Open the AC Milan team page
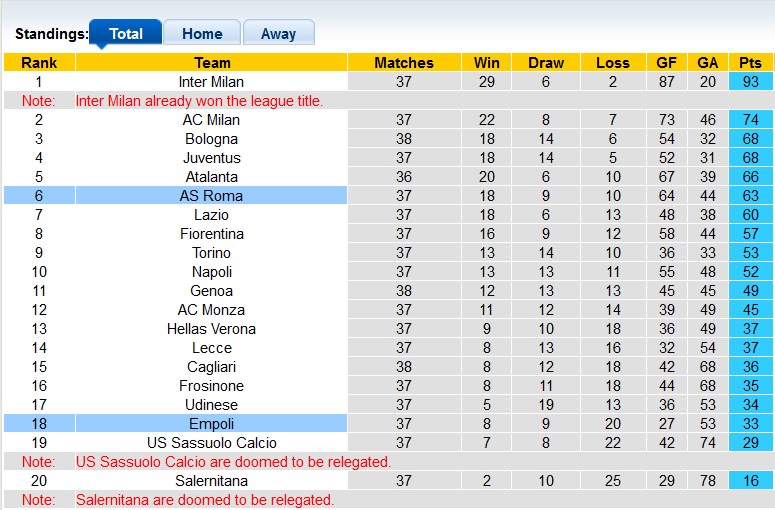775x510 pixels. tap(211, 120)
